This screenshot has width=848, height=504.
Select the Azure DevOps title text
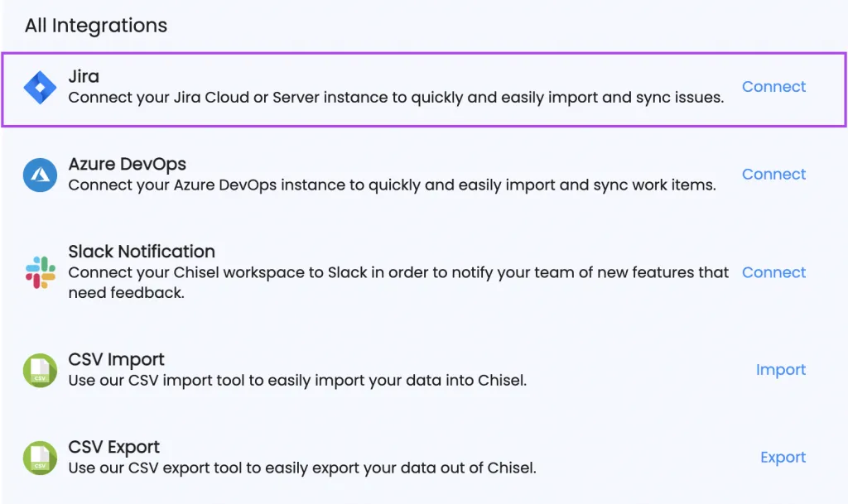pos(127,164)
